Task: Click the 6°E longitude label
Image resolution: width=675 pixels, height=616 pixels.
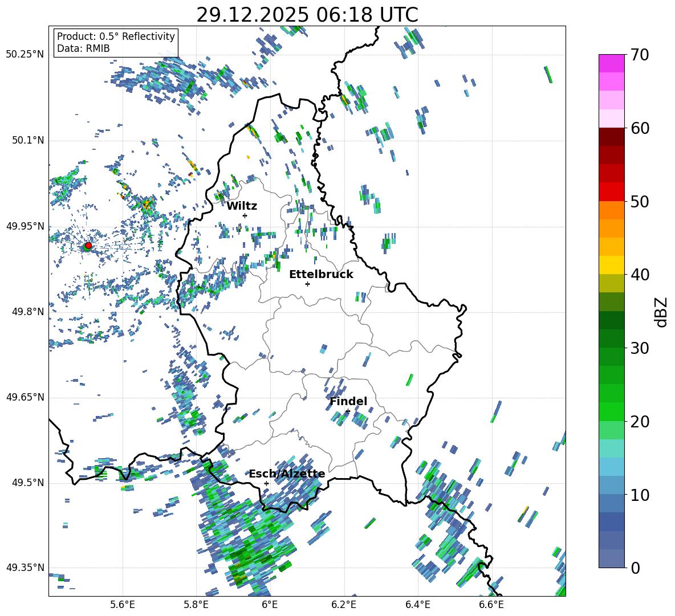Action: (270, 605)
